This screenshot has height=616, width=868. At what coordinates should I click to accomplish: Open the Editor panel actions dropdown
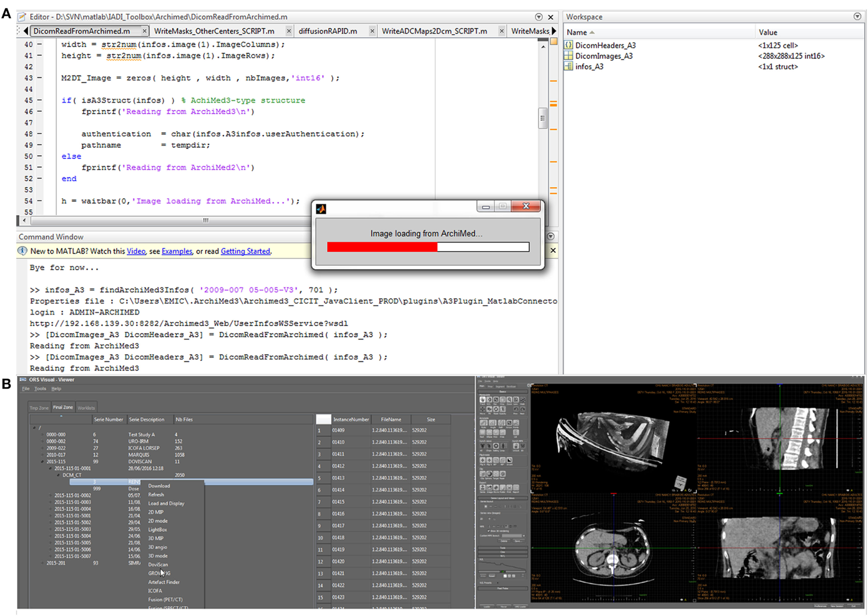pyautogui.click(x=539, y=17)
